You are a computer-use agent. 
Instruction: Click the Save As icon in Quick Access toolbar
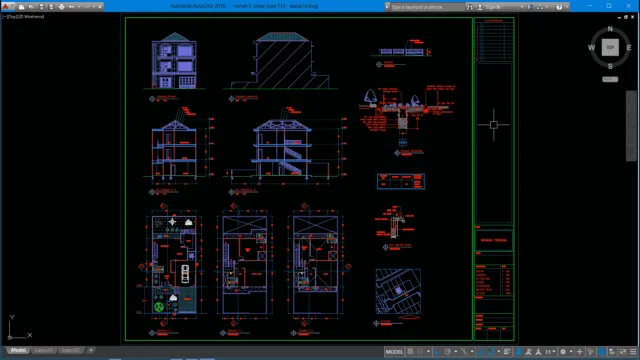[x=51, y=7]
